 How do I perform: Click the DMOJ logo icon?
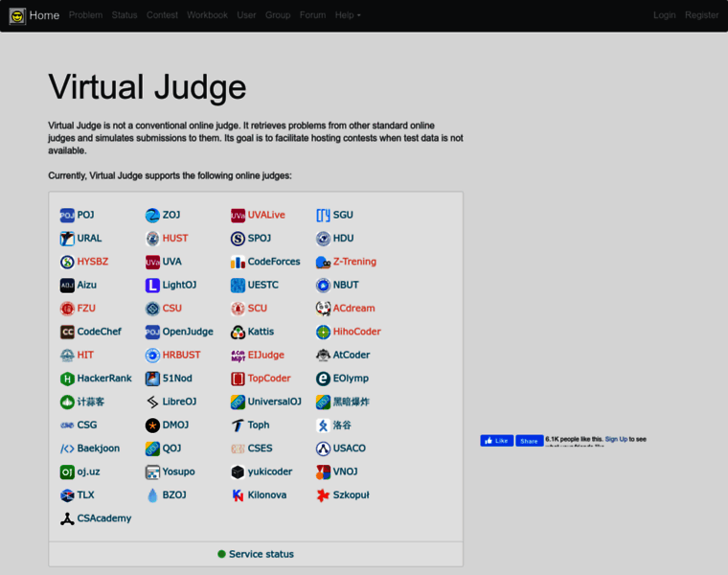tap(152, 425)
